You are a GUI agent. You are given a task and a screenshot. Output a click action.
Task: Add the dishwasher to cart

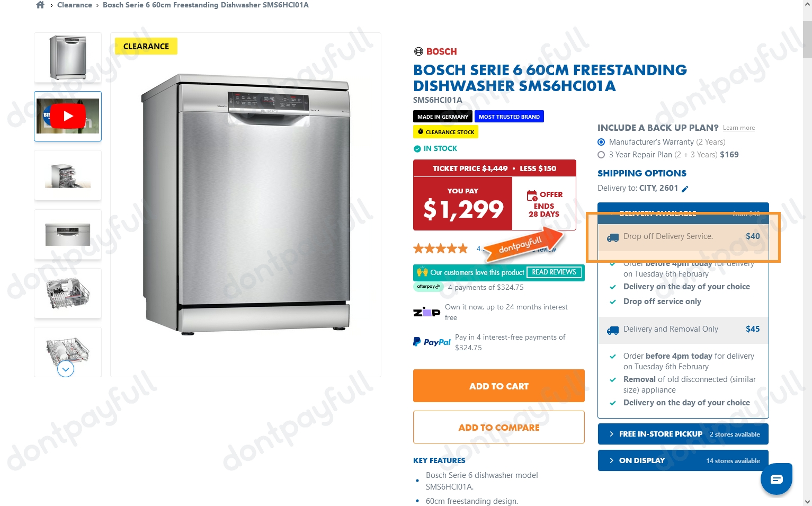coord(498,386)
